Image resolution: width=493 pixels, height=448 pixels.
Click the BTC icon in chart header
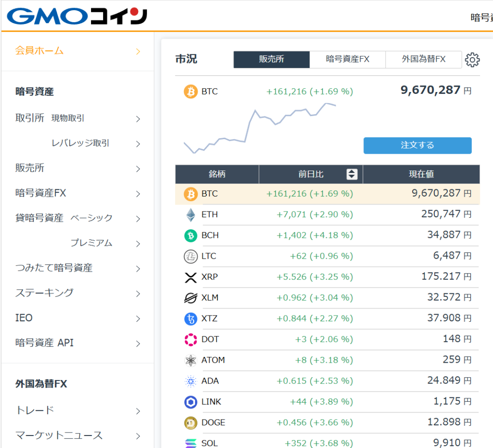(x=191, y=92)
